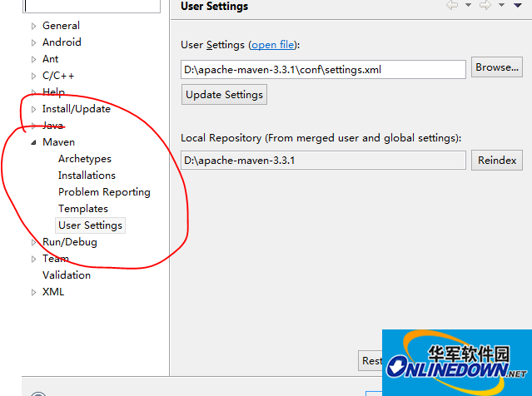Collapse the Maven tree node
This screenshot has width=532, height=396.
coord(33,143)
